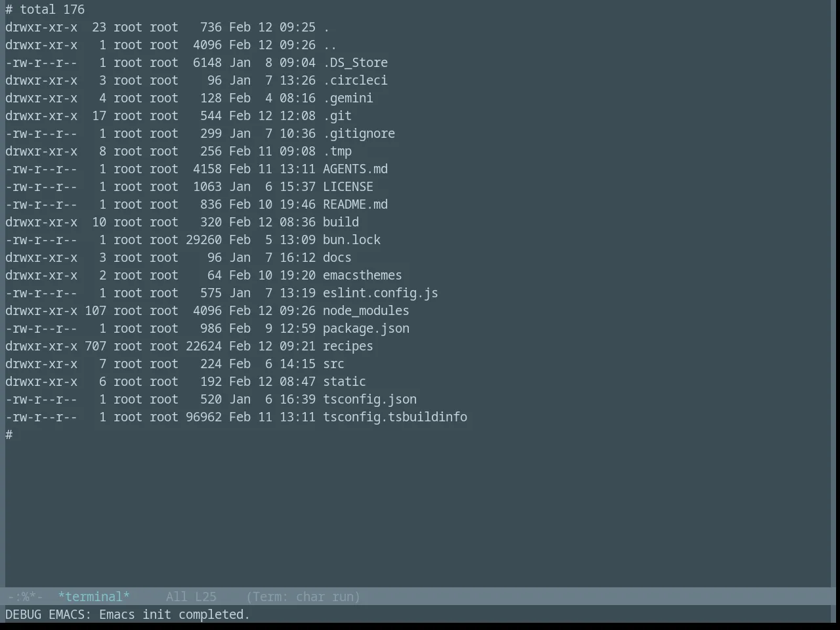Select the .tmp directory name
This screenshot has height=630, width=840.
click(337, 152)
